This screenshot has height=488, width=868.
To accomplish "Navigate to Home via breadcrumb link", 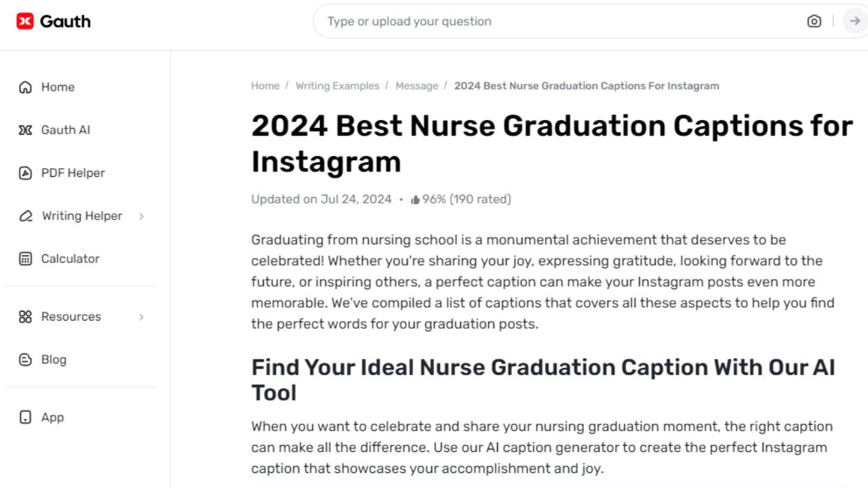I will coord(265,85).
